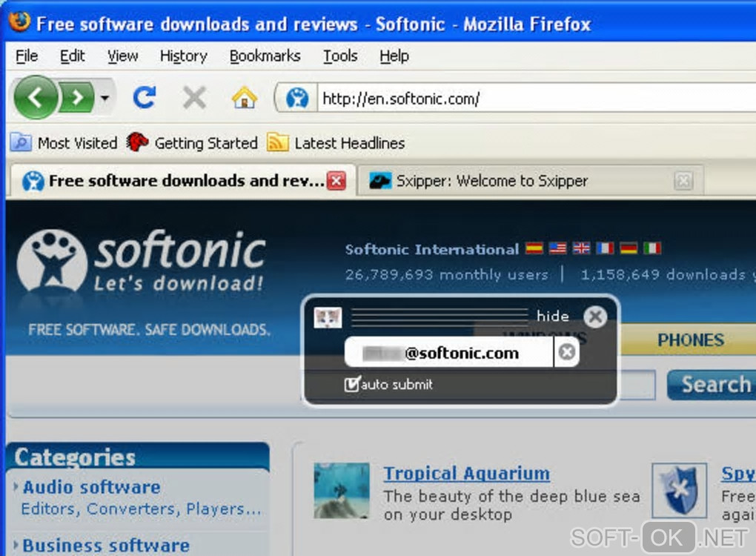The height and width of the screenshot is (556, 756).
Task: Open the Tropical Aquarium link
Action: click(x=466, y=474)
